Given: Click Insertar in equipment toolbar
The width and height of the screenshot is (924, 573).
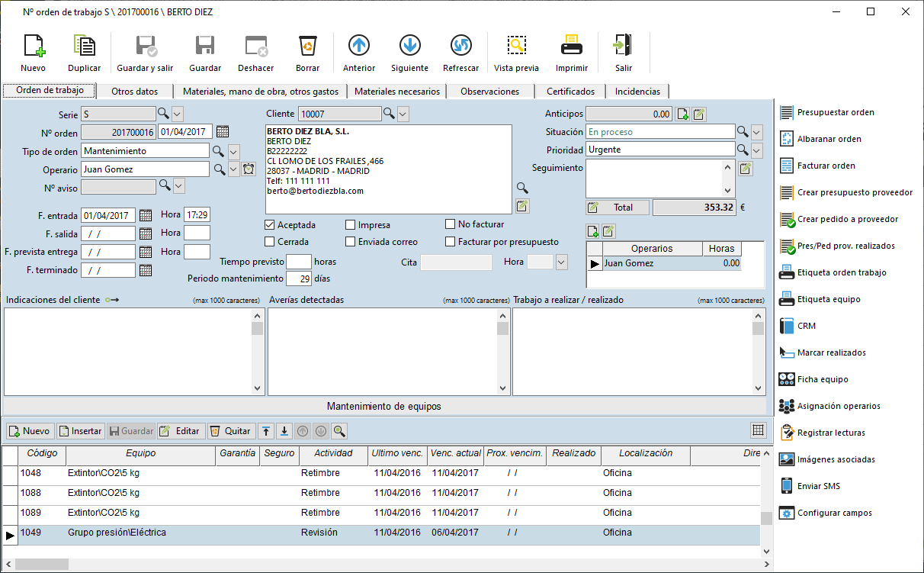Looking at the screenshot, I should point(80,431).
